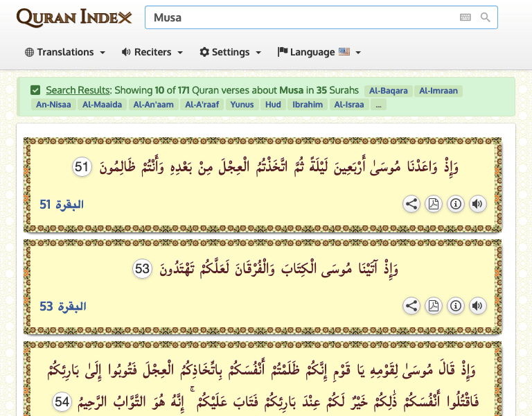Filter results by Hud surah
This screenshot has width=532, height=416.
(273, 105)
